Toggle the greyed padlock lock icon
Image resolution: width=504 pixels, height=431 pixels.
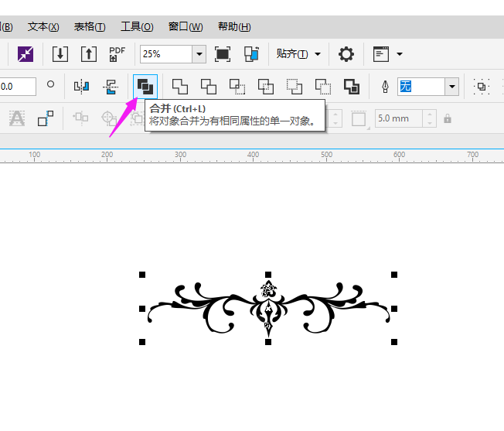pos(448,118)
